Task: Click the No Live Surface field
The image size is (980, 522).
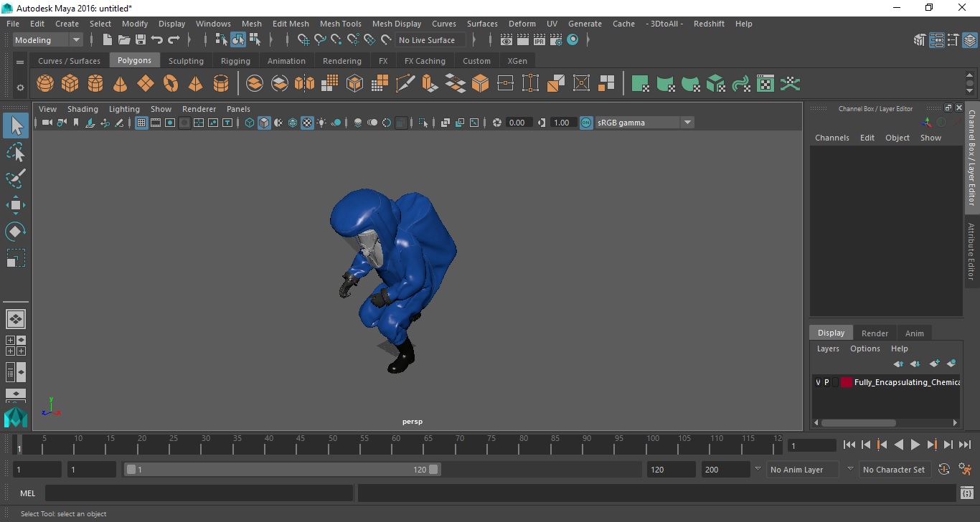Action: pyautogui.click(x=430, y=40)
